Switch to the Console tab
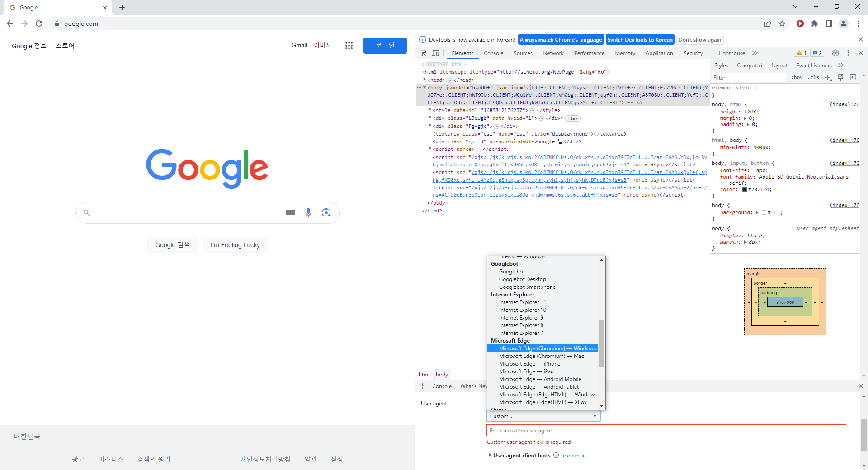The image size is (868, 470). tap(493, 53)
